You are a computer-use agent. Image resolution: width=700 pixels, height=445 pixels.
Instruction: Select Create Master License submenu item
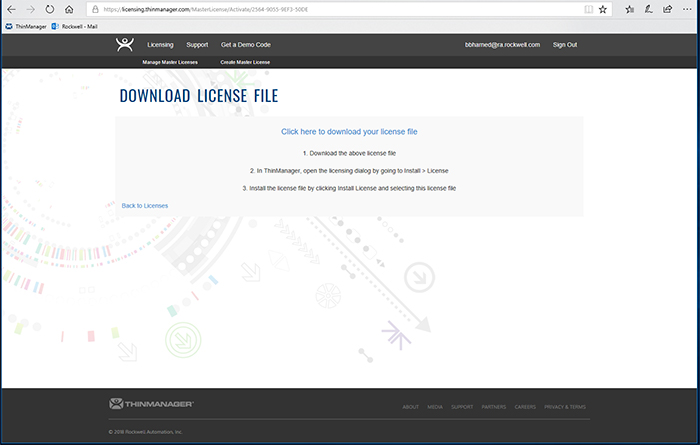(x=245, y=62)
